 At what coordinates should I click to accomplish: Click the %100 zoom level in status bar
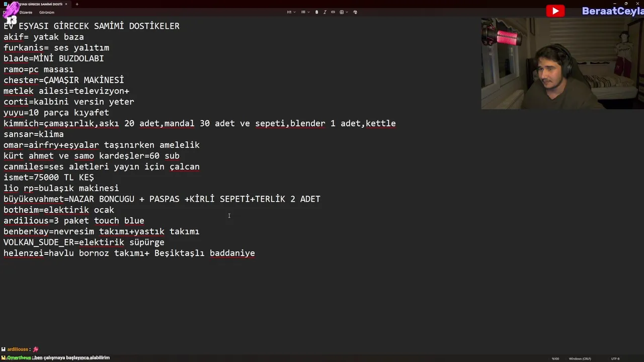click(555, 358)
